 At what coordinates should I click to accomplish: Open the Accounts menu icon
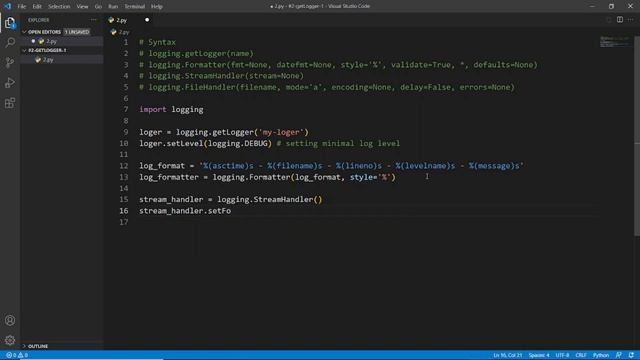[10, 320]
